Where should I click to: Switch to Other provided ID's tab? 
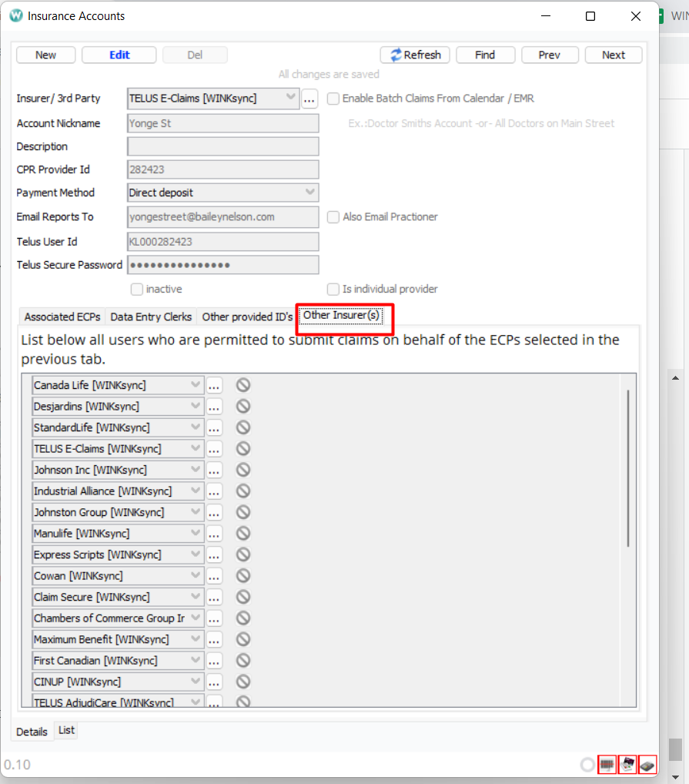click(247, 317)
